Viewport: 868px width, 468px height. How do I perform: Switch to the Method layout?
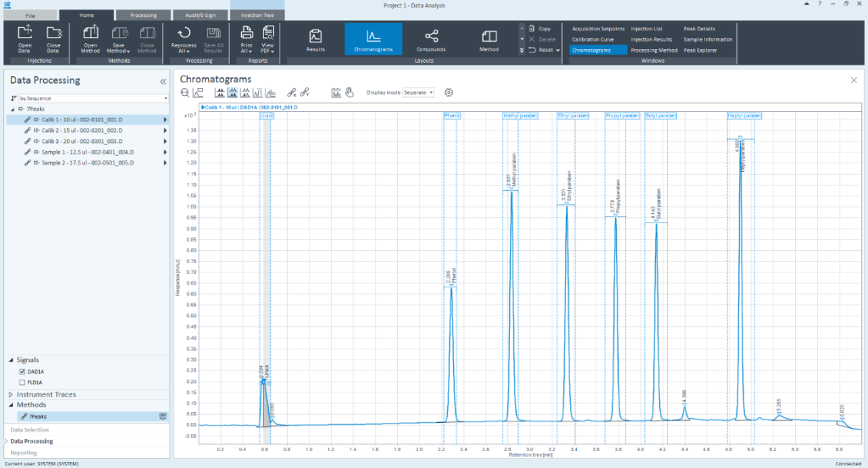[489, 39]
